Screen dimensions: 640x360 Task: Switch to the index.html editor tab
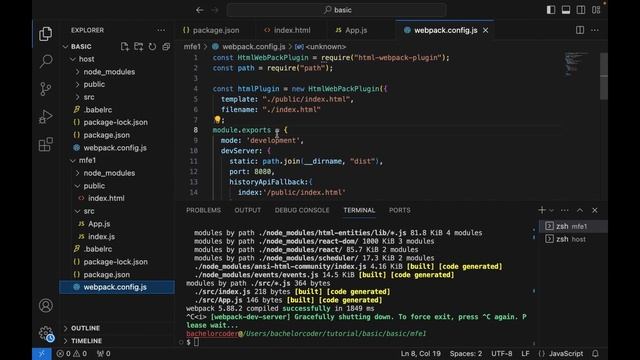tap(287, 30)
